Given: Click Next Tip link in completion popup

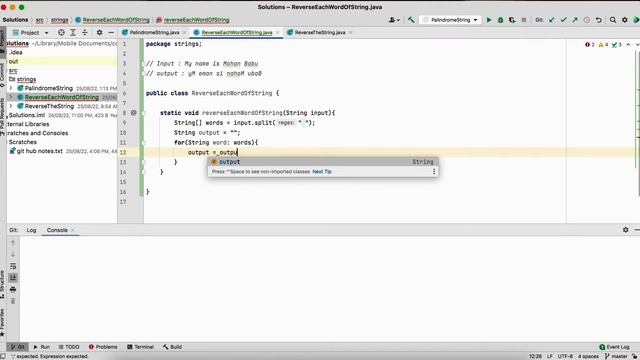Looking at the screenshot, I should click(322, 171).
